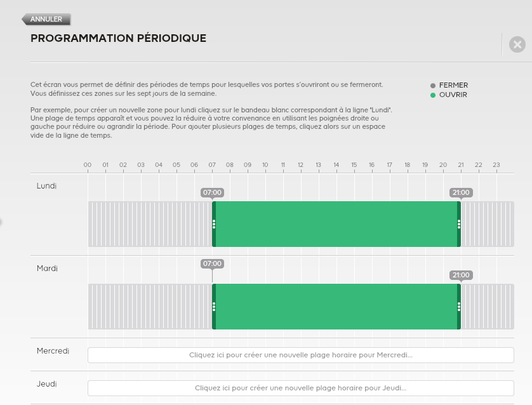Click the 07:00 time label above Mardi
The image size is (532, 405).
coord(212,263)
